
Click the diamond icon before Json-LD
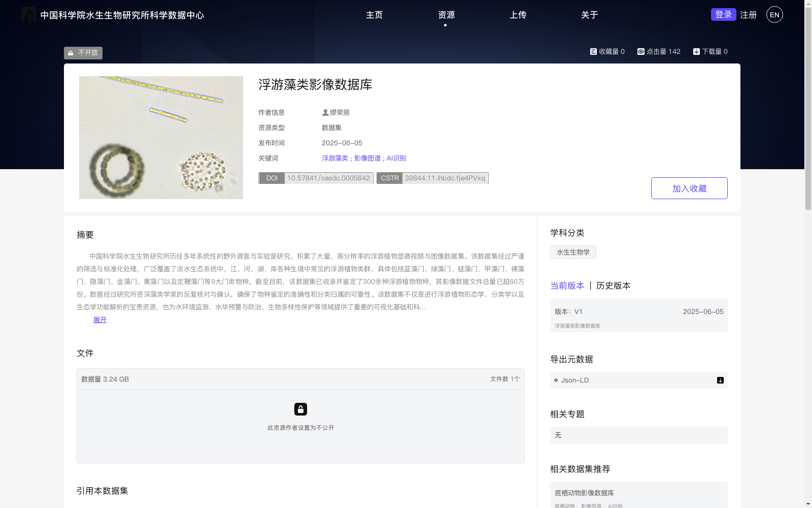(x=556, y=380)
